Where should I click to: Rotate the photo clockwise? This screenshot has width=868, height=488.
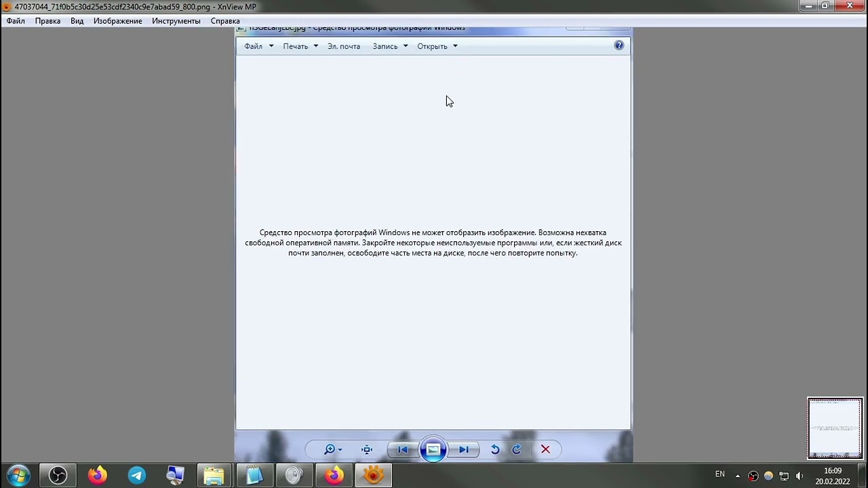(x=517, y=449)
